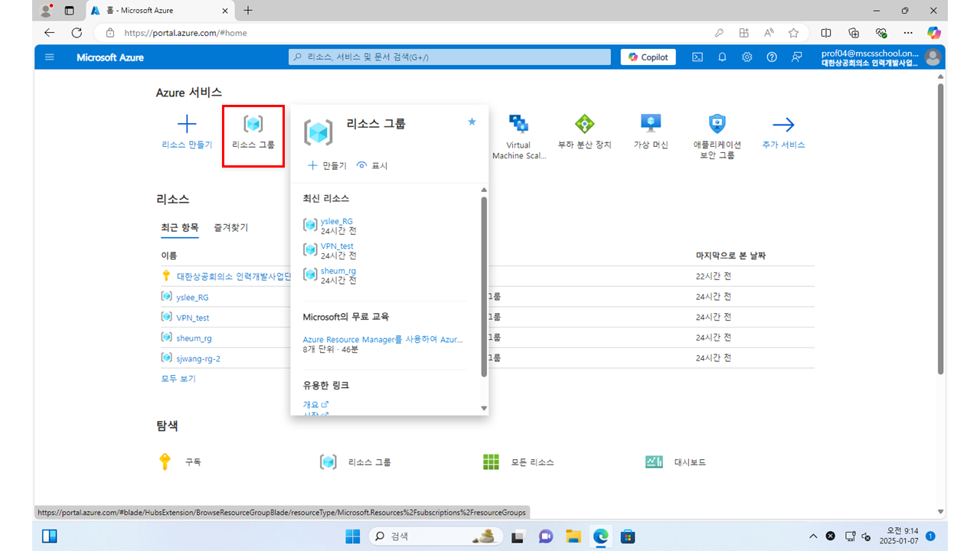Open Cloud Shell from the Azure header

[x=697, y=57]
